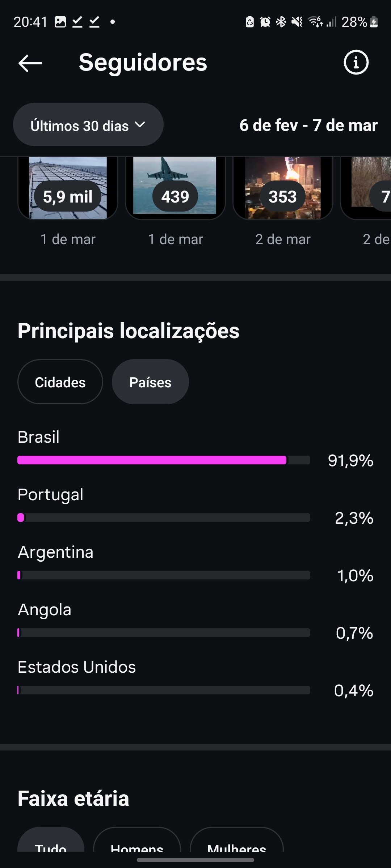This screenshot has height=868, width=391.
Task: Open the night city post with 353
Action: 283,188
